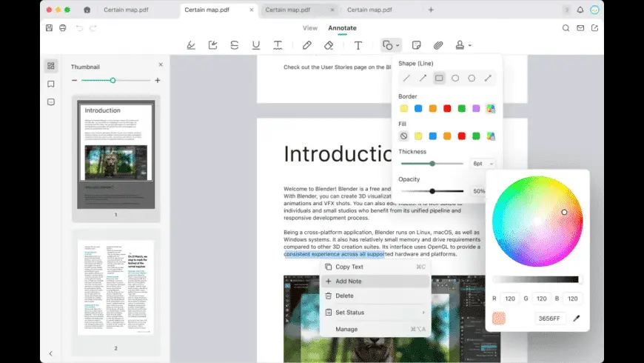Select the strikethrough annotation tool

click(235, 45)
